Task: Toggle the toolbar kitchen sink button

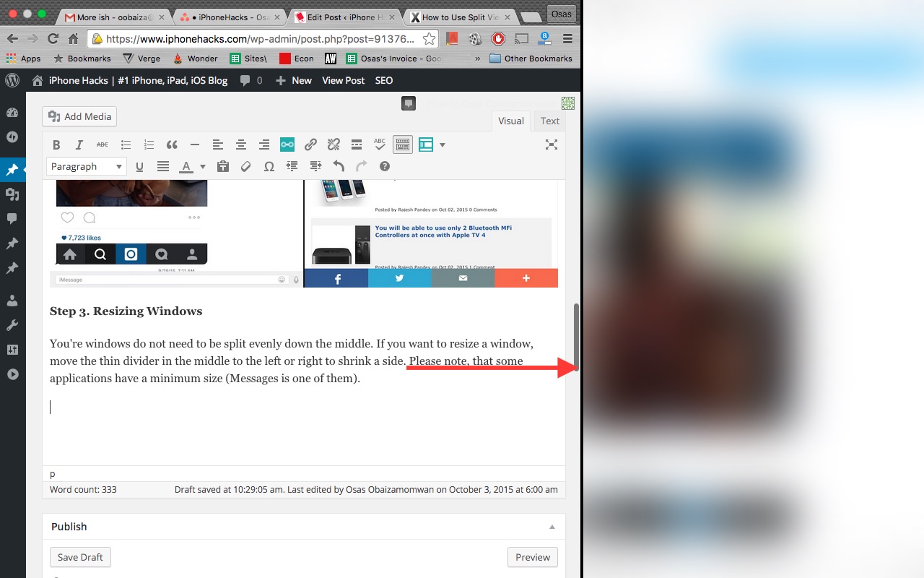Action: click(x=403, y=144)
